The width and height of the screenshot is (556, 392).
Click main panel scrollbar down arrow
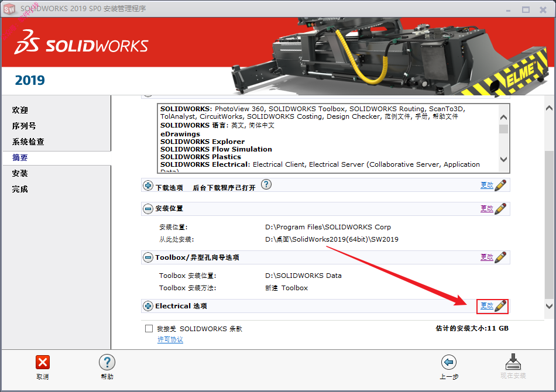(549, 306)
